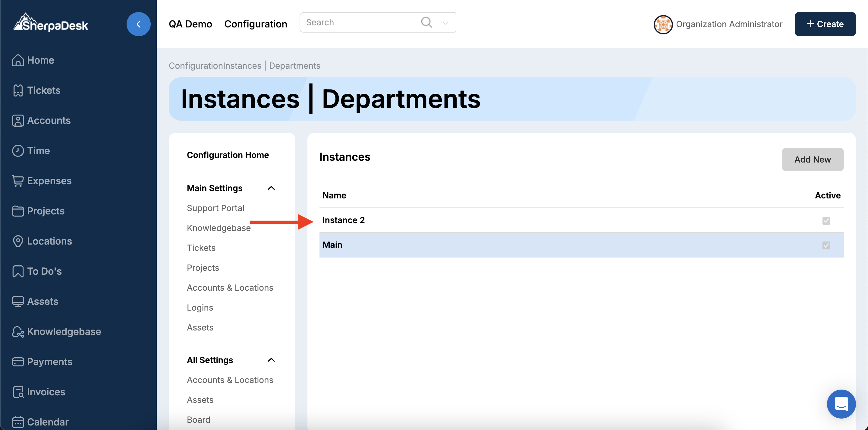This screenshot has height=430, width=868.
Task: Click the search magnifier icon
Action: tap(426, 23)
